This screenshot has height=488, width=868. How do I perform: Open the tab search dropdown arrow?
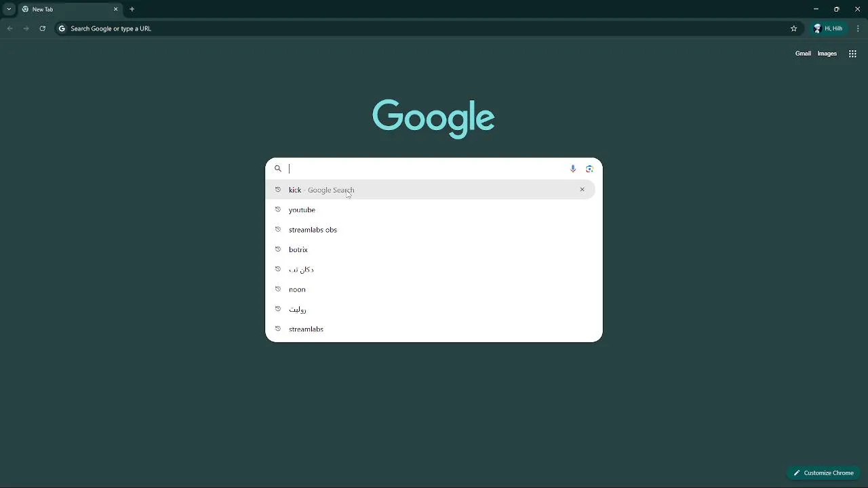[9, 9]
